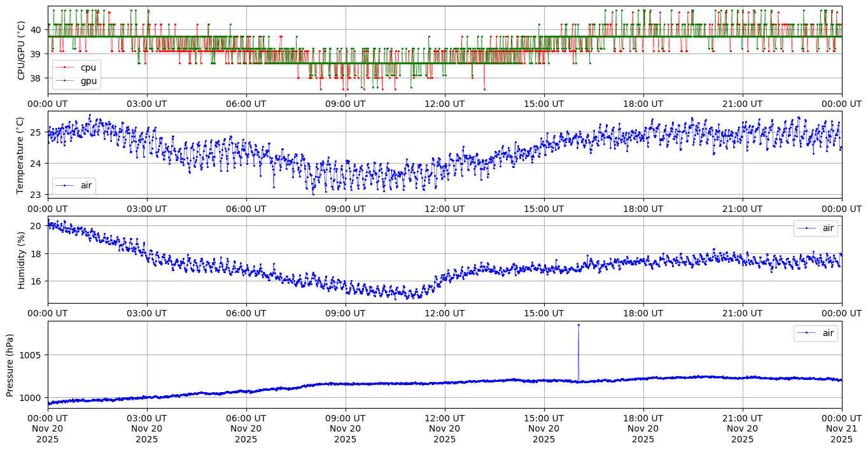Click the CPU/GPU (°C) y-axis label
868x450 pixels.
tap(21, 50)
